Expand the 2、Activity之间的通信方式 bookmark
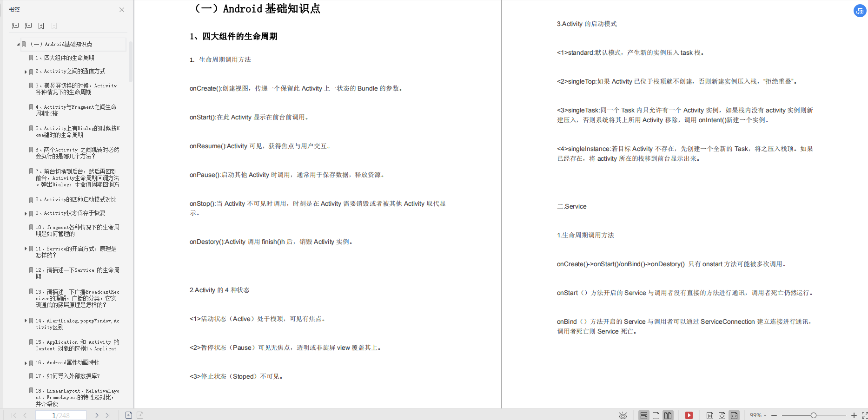868x420 pixels. click(x=26, y=72)
